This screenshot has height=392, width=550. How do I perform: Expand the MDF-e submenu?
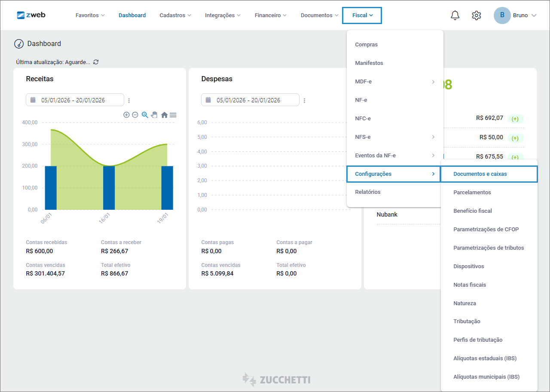(x=395, y=82)
